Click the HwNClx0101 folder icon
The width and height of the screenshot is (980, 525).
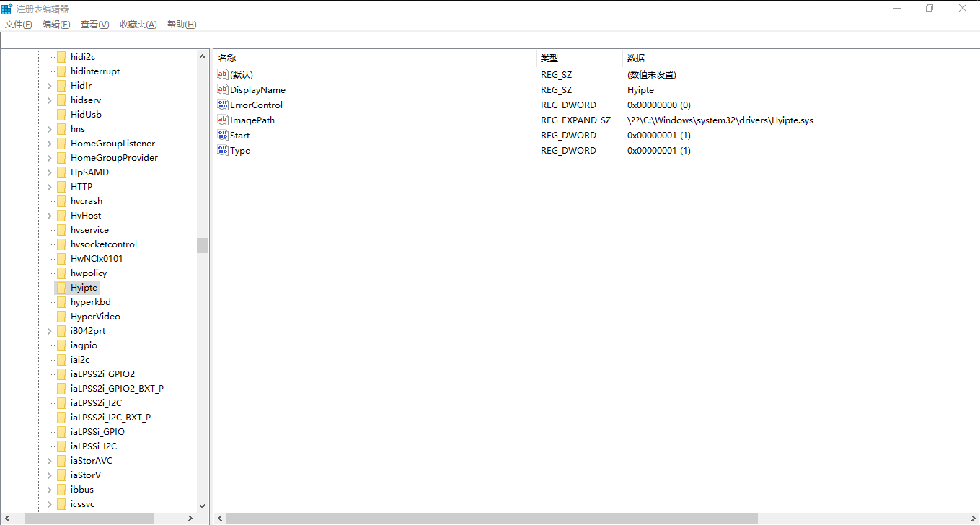point(61,258)
